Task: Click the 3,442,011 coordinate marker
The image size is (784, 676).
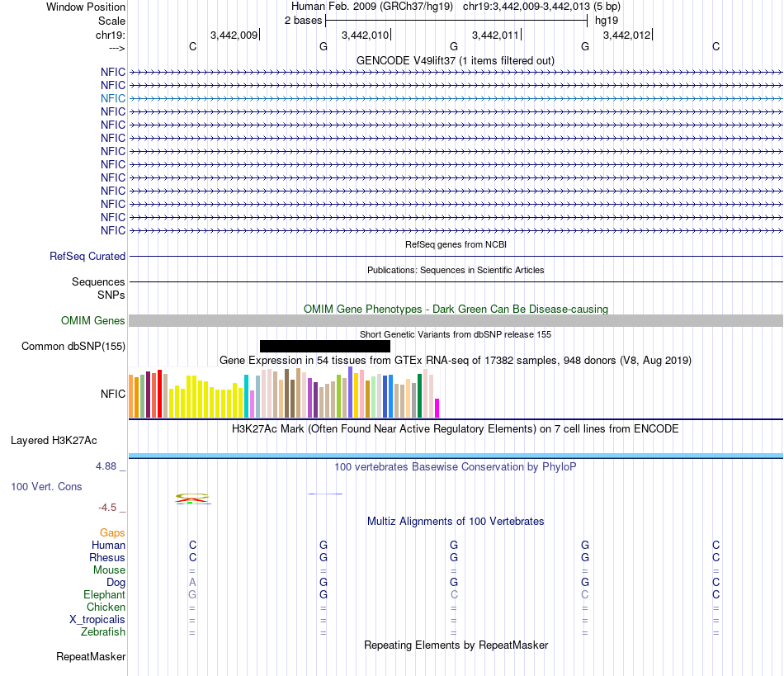Action: tap(495, 35)
